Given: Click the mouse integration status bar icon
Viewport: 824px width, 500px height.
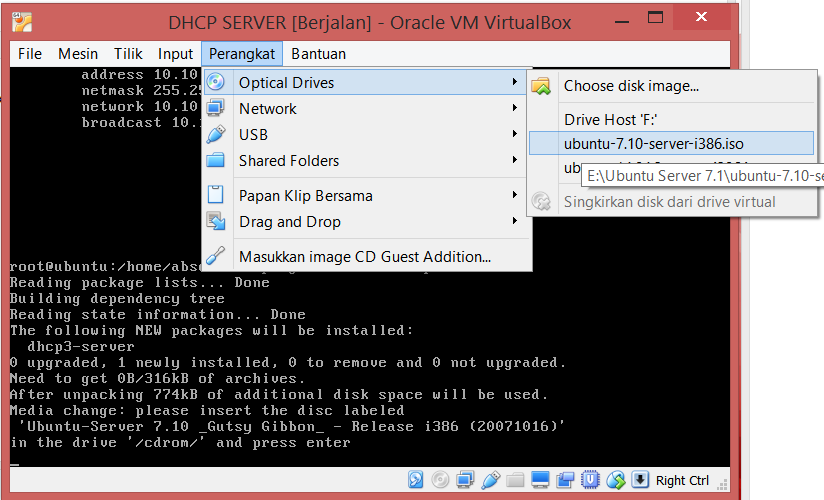Looking at the screenshot, I should tap(615, 479).
